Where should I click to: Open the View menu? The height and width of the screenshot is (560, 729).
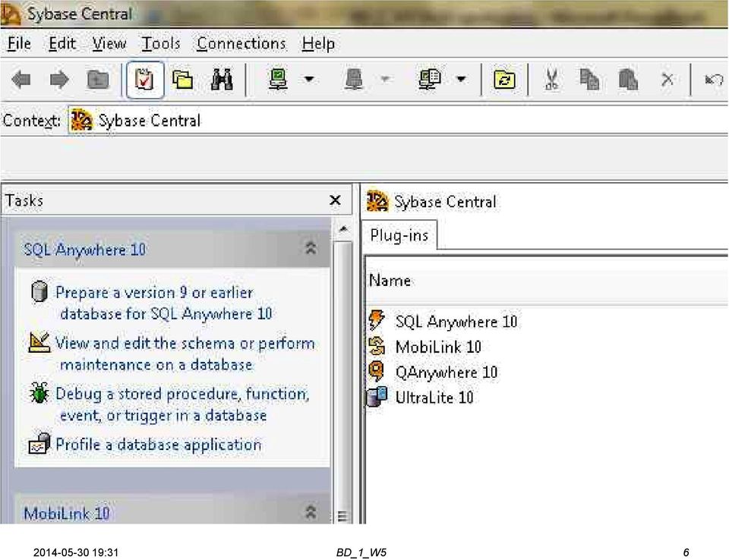click(x=109, y=44)
